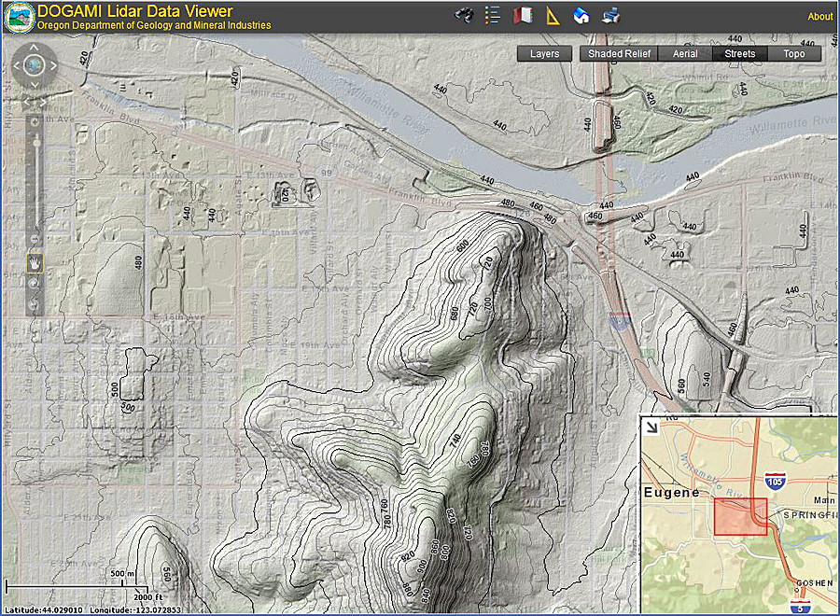Screen dimensions: 840x616
Task: Open the Layers panel
Action: (544, 53)
